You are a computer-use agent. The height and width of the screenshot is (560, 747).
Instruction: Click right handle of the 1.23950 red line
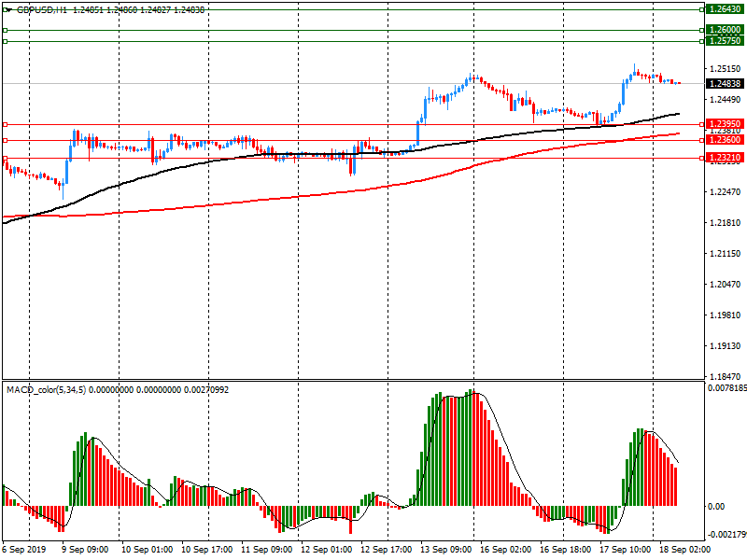click(x=702, y=124)
